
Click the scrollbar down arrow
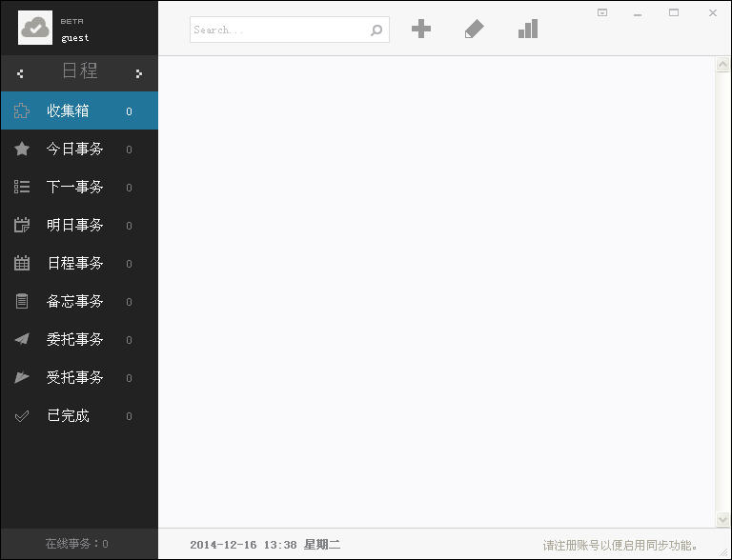point(722,519)
